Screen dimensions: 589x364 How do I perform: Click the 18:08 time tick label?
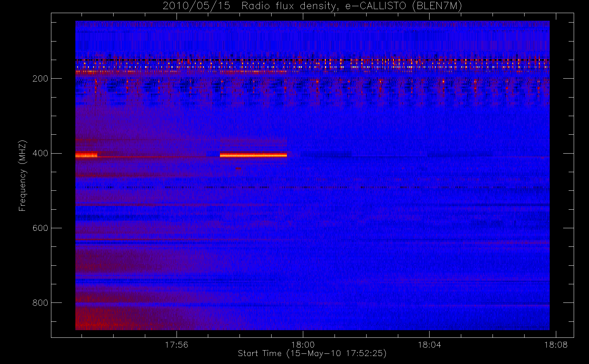click(x=556, y=345)
